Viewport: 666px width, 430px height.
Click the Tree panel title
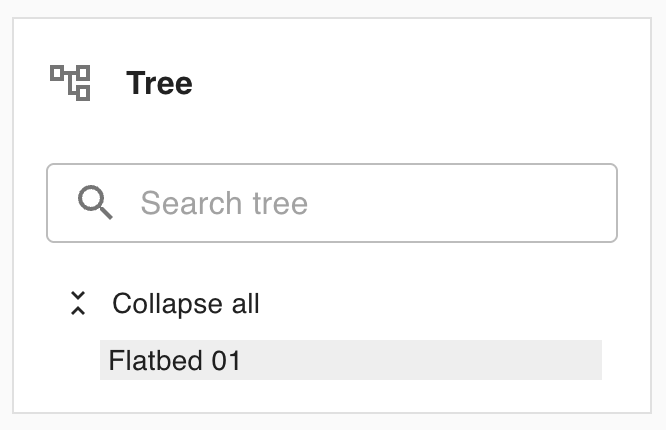[159, 83]
